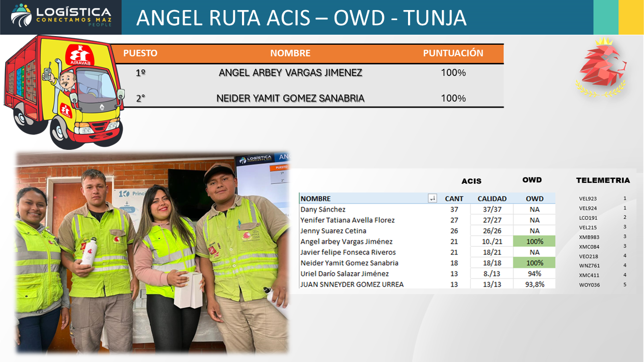The height and width of the screenshot is (362, 644).
Task: Click the CALIDAD column header
Action: click(x=492, y=199)
